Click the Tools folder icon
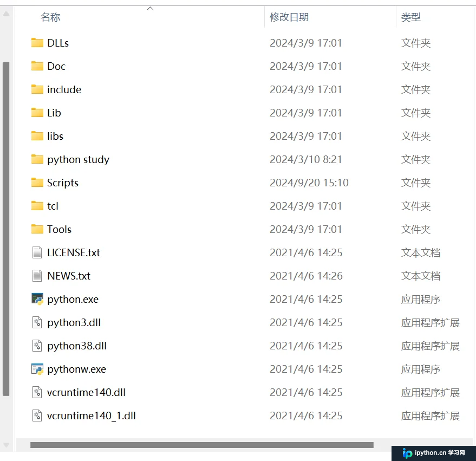This screenshot has width=476, height=461. coord(37,229)
